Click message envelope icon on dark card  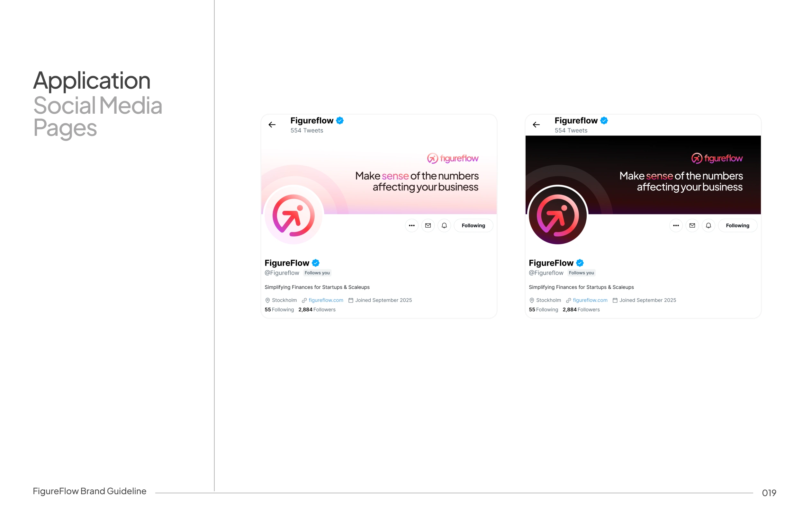tap(692, 226)
